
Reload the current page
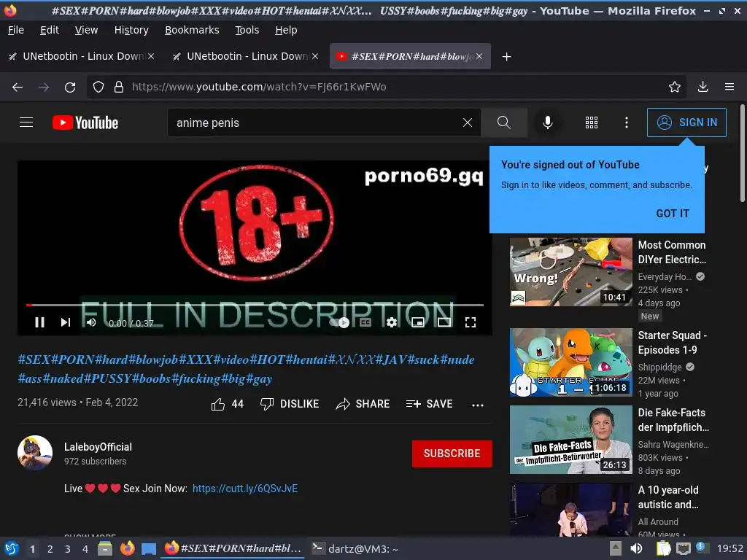70,87
